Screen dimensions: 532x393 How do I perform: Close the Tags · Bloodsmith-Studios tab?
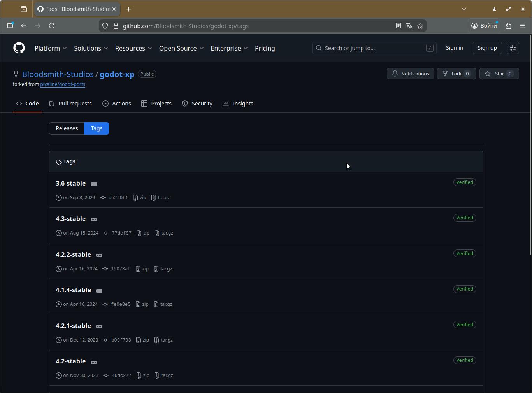click(114, 9)
